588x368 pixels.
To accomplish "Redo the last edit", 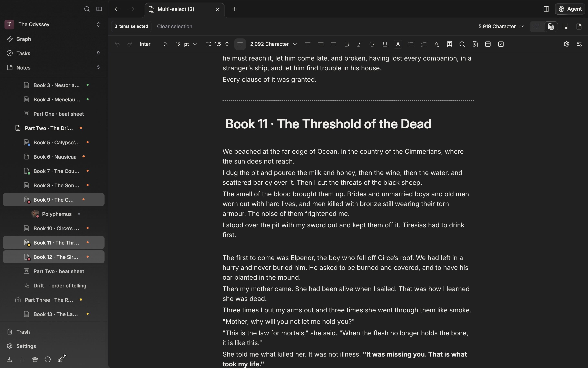I will 130,44.
